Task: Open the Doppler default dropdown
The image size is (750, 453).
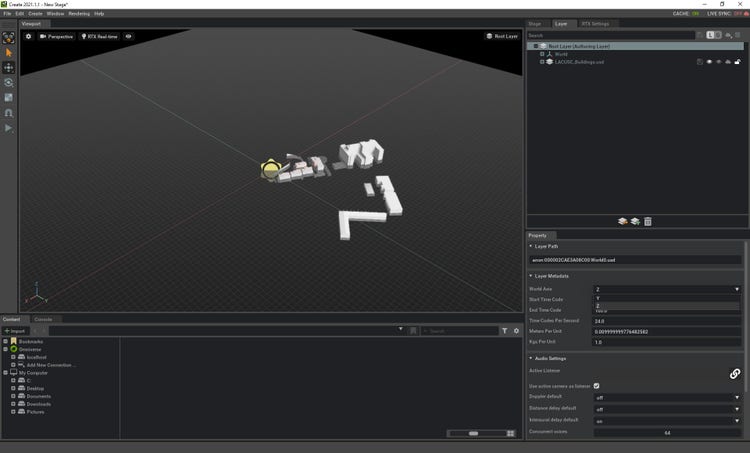Action: pyautogui.click(x=667, y=397)
